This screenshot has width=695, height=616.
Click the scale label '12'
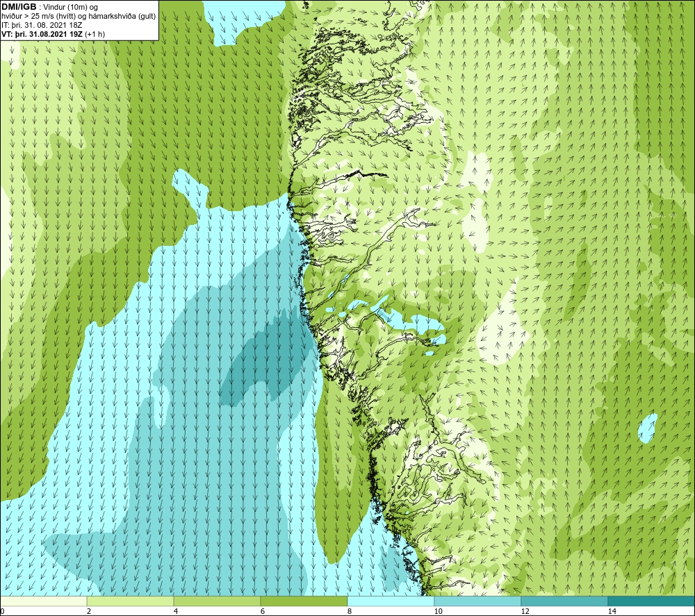[525, 611]
